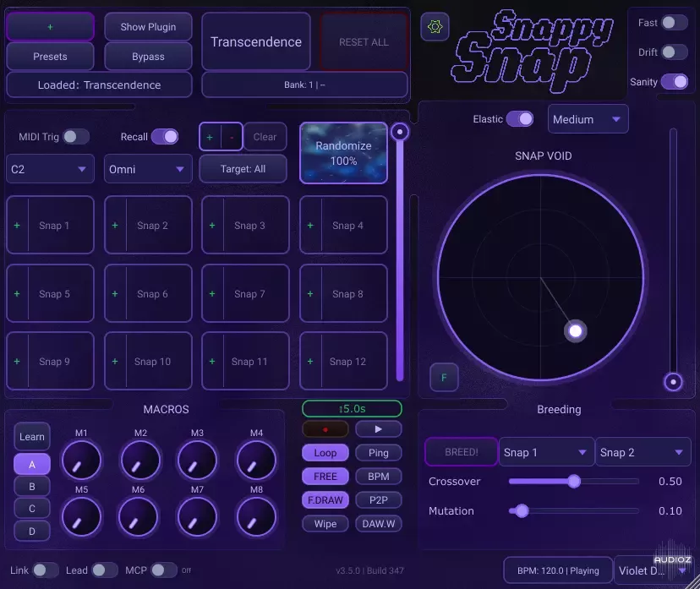Click the RESET ALL button
The image size is (700, 589).
(x=364, y=42)
